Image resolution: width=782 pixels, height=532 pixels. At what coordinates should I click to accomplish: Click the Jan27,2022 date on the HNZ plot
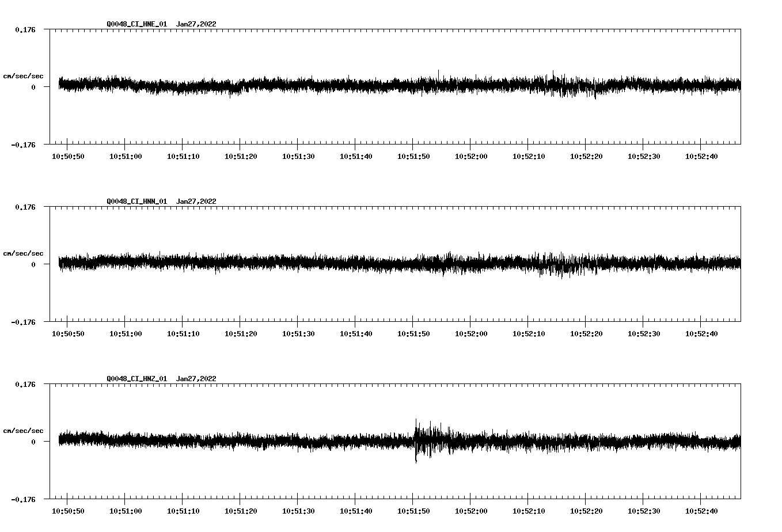196,379
